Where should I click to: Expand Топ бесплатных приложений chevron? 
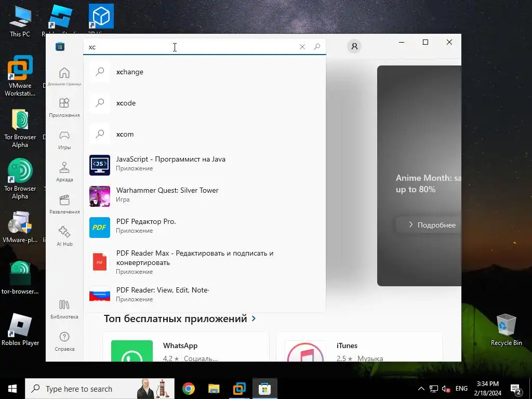coord(254,318)
